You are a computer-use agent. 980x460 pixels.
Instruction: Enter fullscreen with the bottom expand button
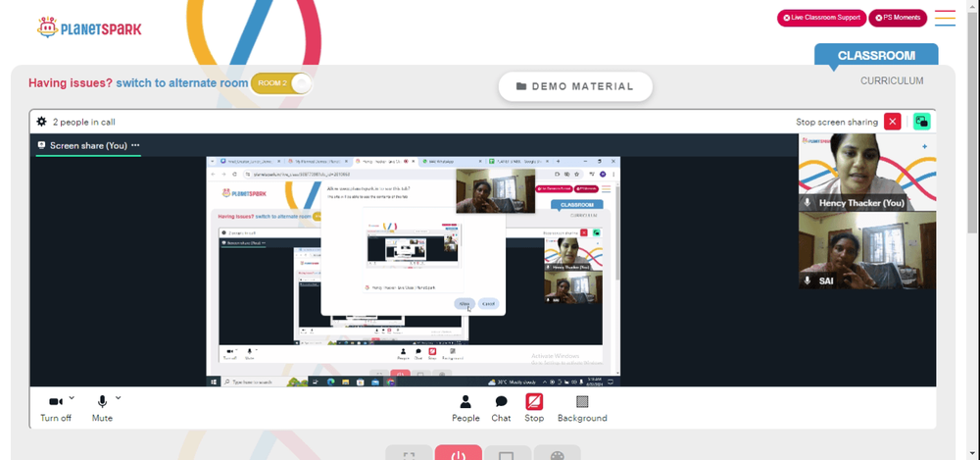point(409,453)
